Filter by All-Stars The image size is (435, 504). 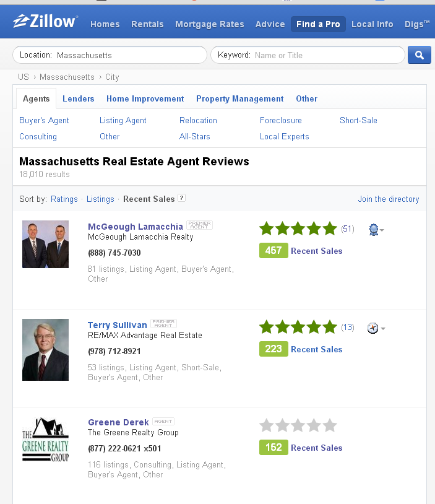point(195,137)
